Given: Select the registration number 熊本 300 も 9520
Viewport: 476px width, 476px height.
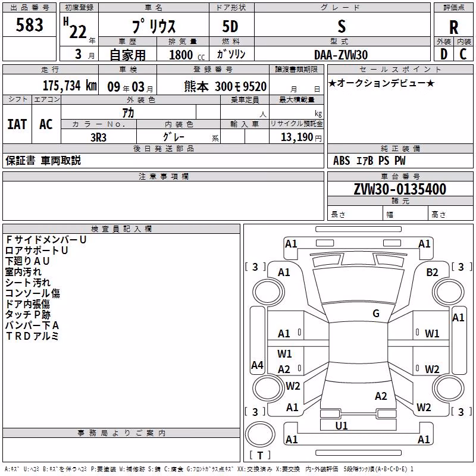Looking at the screenshot, I should click(226, 86).
